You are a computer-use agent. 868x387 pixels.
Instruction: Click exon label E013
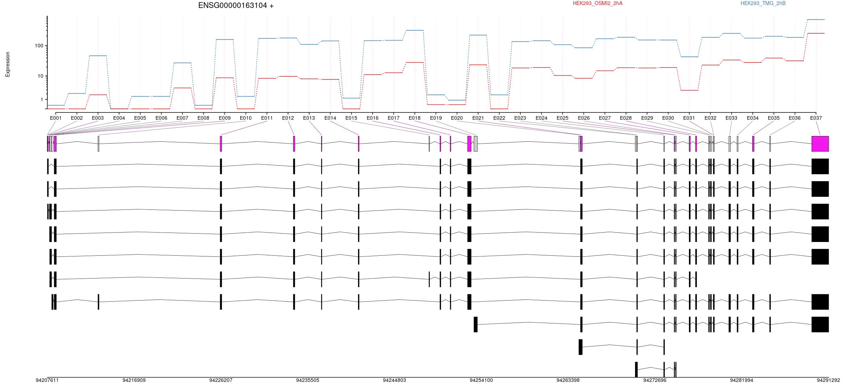click(x=309, y=118)
